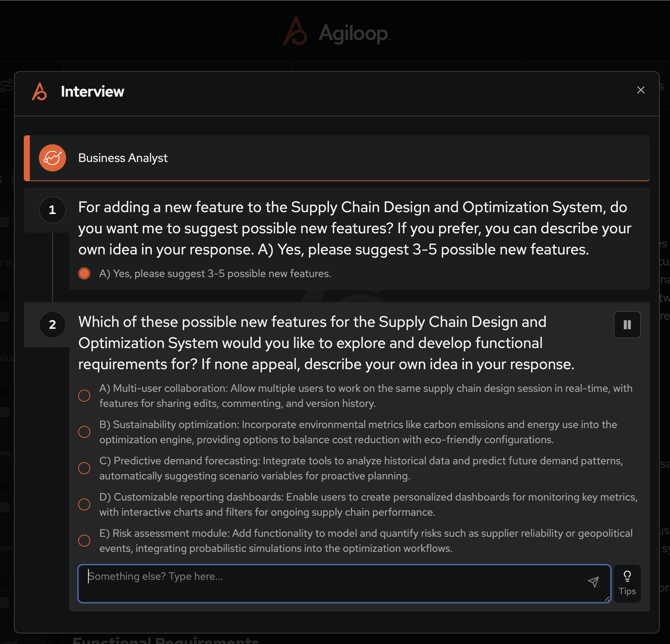Click the 'Business Analyst' role label

click(123, 158)
